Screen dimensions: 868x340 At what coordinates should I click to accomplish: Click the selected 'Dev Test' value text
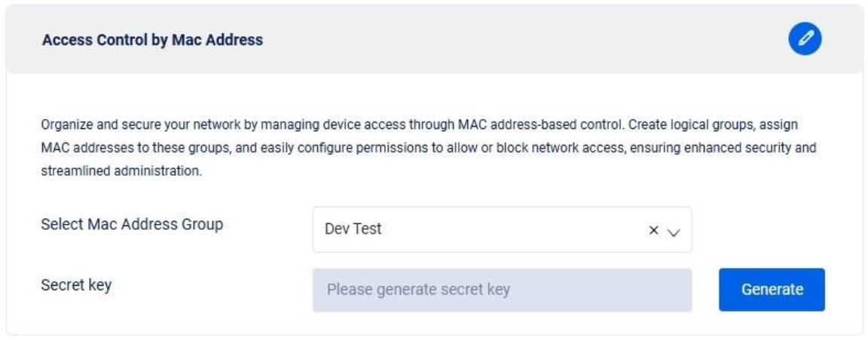(x=353, y=229)
